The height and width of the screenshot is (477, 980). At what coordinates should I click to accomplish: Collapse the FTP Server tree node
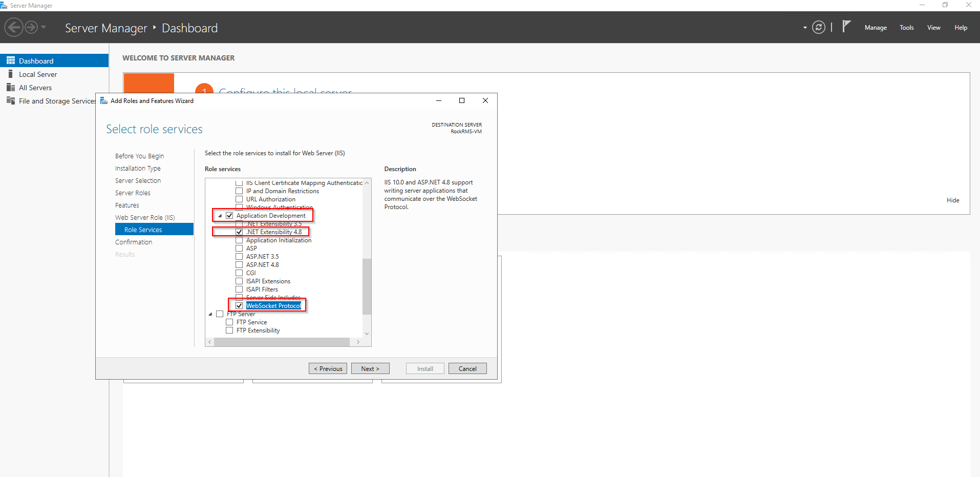click(x=210, y=314)
